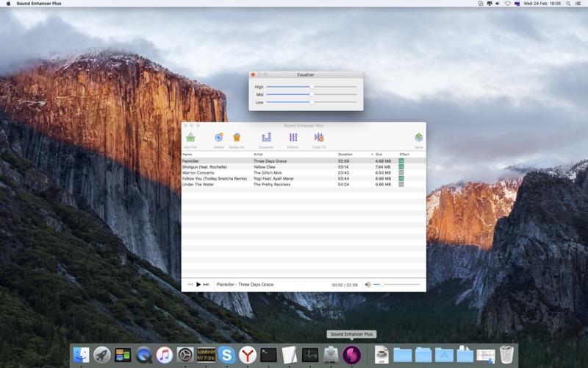
Task: Open iTunes from the Dock
Action: (164, 355)
